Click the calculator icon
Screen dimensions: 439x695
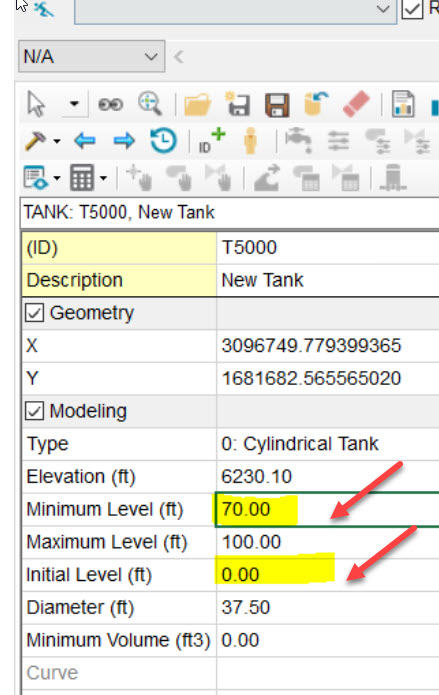82,177
